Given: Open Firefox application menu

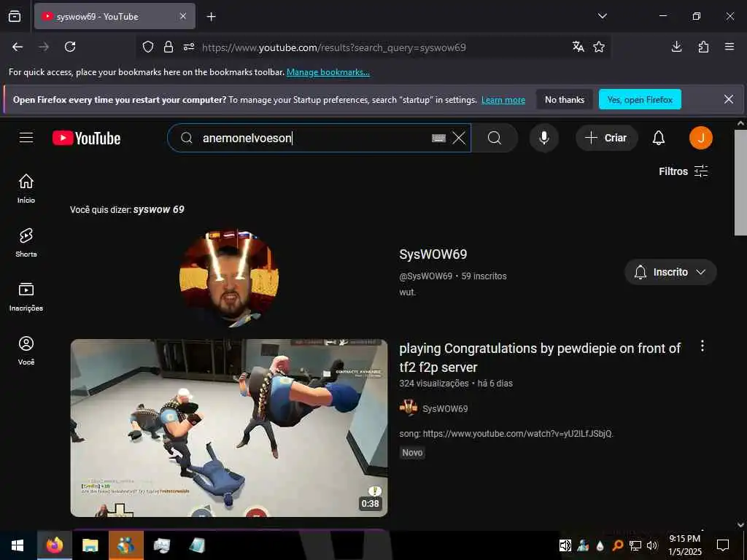Looking at the screenshot, I should pyautogui.click(x=729, y=47).
